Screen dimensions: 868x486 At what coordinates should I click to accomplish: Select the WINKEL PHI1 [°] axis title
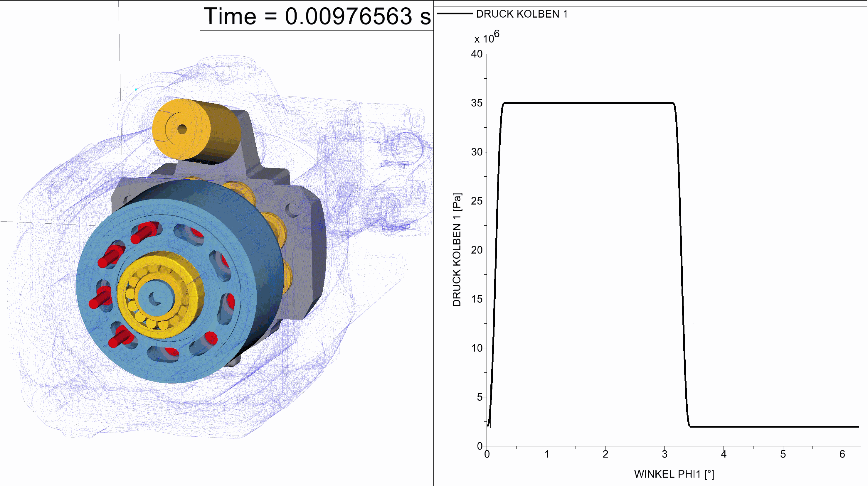coord(674,474)
